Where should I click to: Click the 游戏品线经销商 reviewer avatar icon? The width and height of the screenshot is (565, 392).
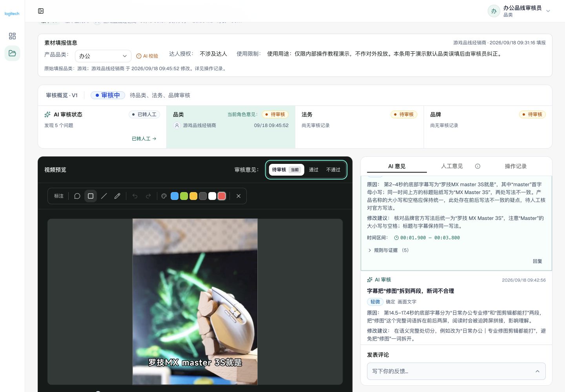[x=177, y=125]
